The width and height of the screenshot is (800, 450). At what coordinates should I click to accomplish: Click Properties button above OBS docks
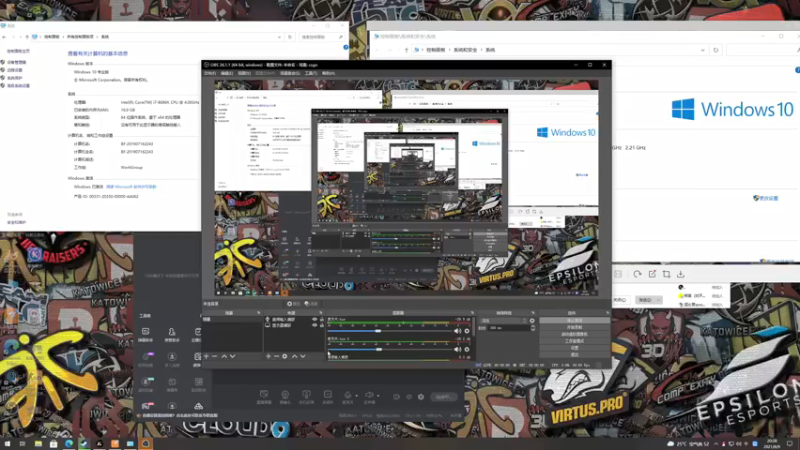(293, 304)
